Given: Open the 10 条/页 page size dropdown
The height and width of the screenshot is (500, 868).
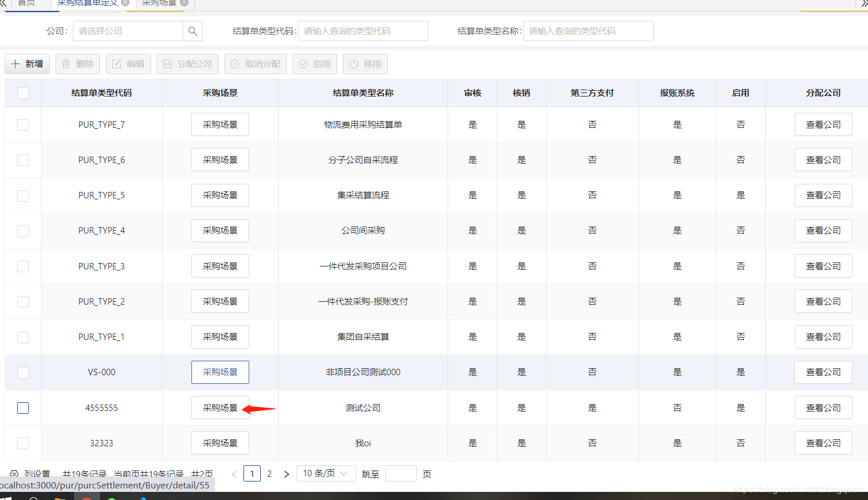Looking at the screenshot, I should [x=325, y=473].
